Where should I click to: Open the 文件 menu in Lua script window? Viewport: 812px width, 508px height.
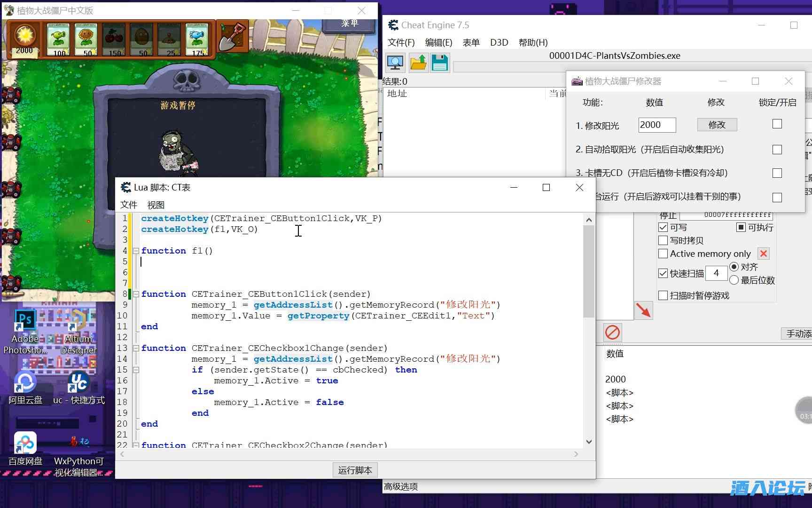128,205
